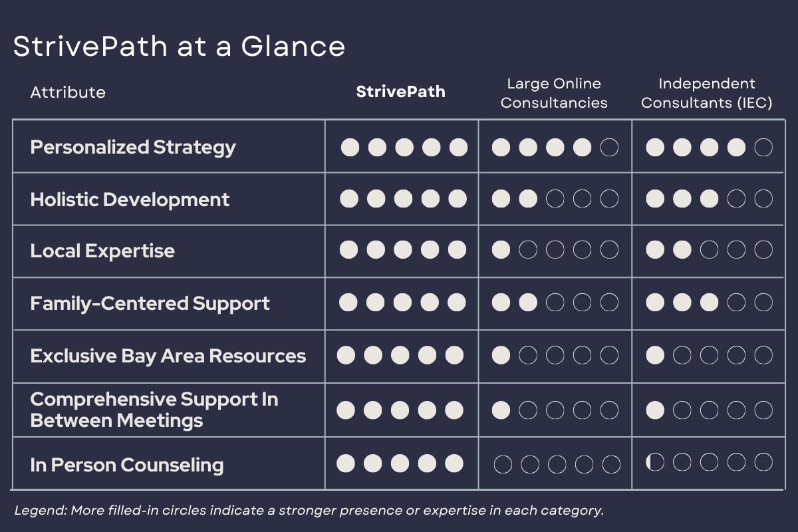Click Large Online Consultancies' filled Comprehensive Support circle
Viewport: 798px width, 532px height.
coord(501,410)
